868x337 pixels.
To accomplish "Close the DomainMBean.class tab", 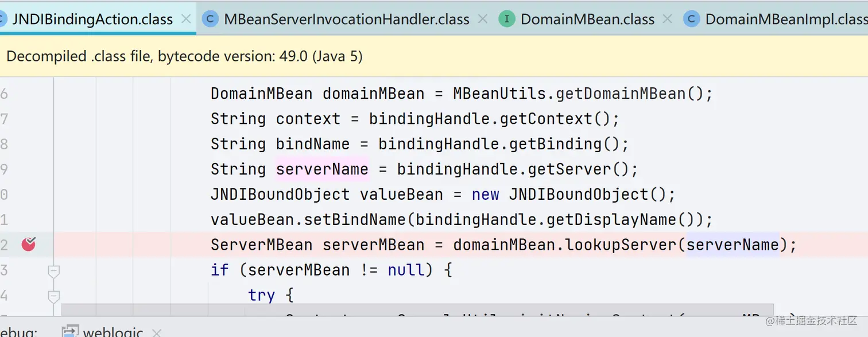I will coord(667,19).
